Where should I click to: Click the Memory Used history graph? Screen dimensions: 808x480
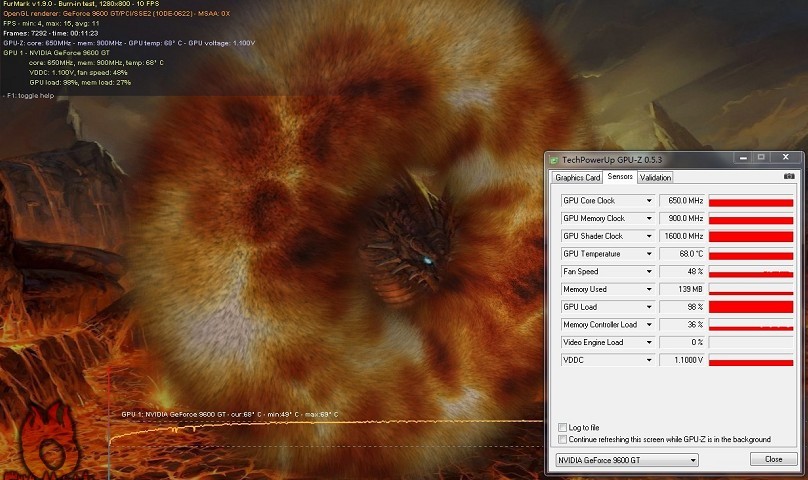[751, 289]
